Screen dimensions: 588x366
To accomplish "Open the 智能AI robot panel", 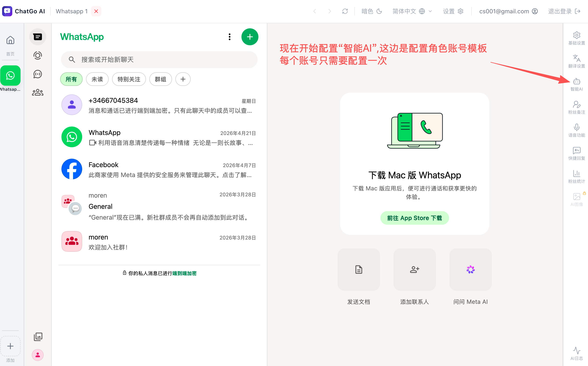I will tap(576, 84).
